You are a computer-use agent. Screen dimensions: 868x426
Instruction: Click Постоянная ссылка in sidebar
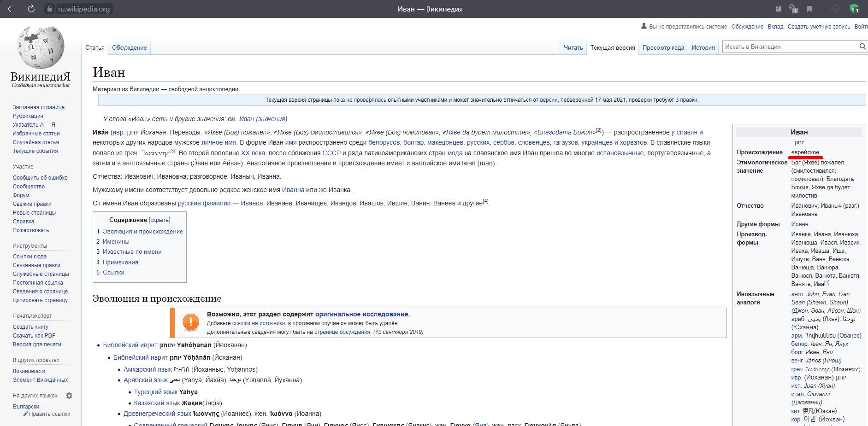coord(38,283)
